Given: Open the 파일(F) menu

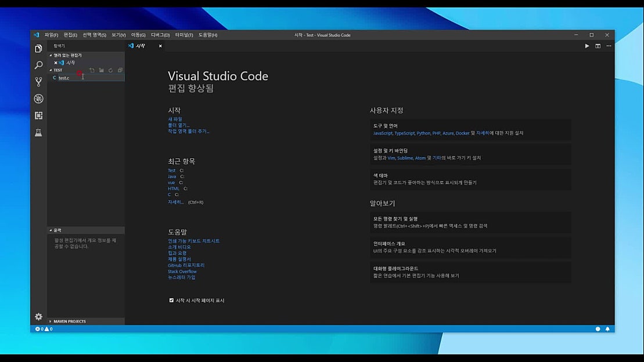Looking at the screenshot, I should [53, 35].
